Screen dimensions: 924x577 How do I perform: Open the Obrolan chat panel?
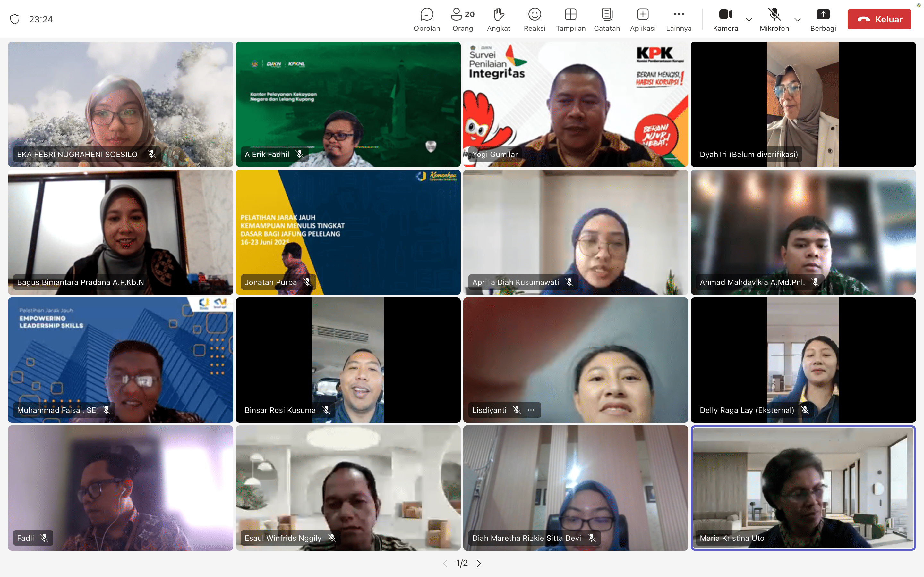pos(426,20)
